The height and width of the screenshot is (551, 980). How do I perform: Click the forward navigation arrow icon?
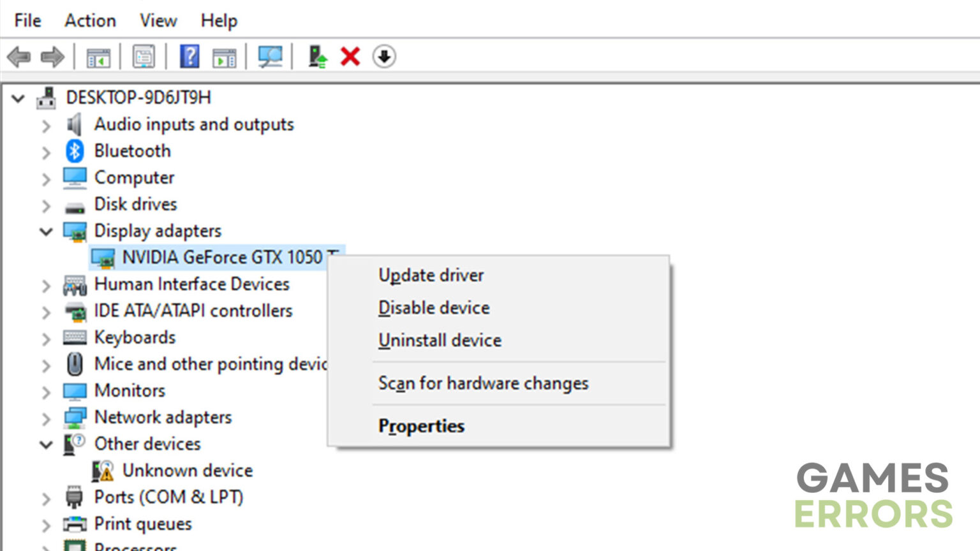coord(53,57)
